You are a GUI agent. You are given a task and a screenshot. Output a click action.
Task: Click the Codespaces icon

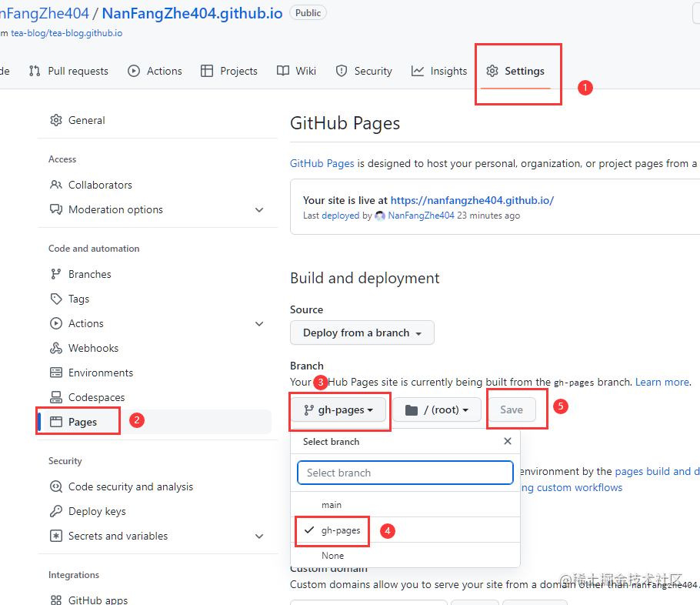[x=56, y=397]
